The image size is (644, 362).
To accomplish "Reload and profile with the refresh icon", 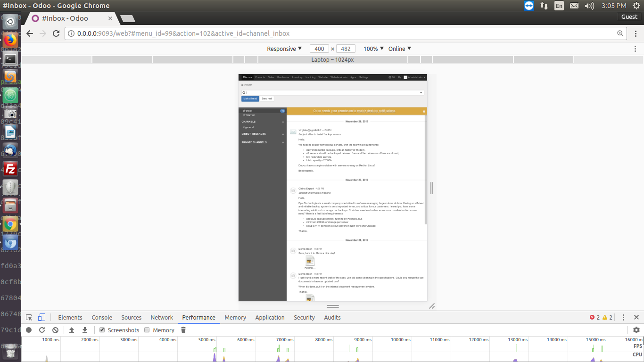I will tap(42, 330).
